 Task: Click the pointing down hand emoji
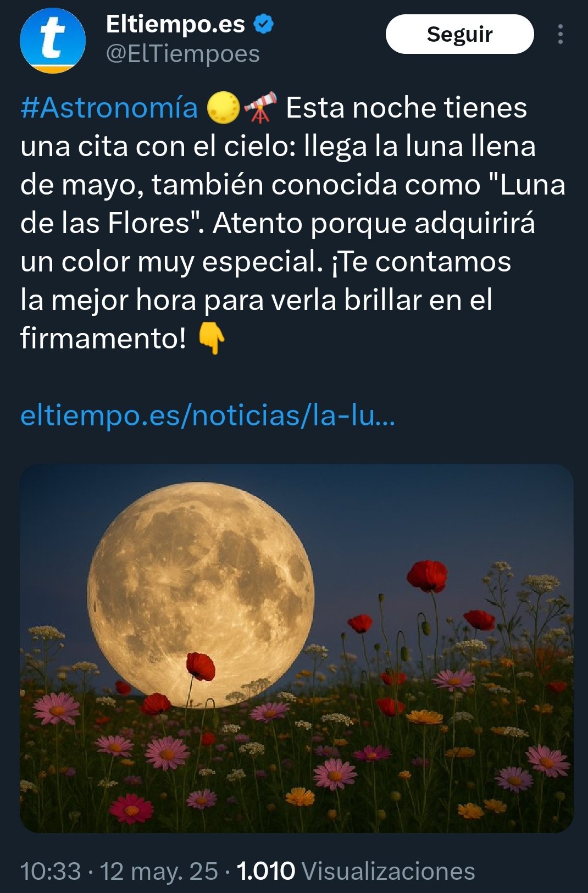point(211,339)
